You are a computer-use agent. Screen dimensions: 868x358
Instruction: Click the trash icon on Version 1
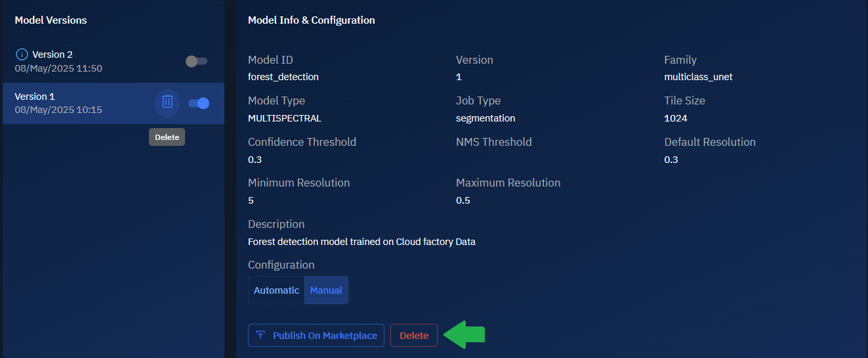[167, 102]
